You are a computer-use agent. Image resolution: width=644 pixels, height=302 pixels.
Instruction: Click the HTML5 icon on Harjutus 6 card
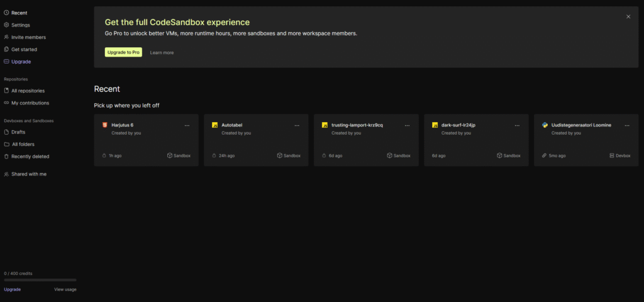pos(105,125)
